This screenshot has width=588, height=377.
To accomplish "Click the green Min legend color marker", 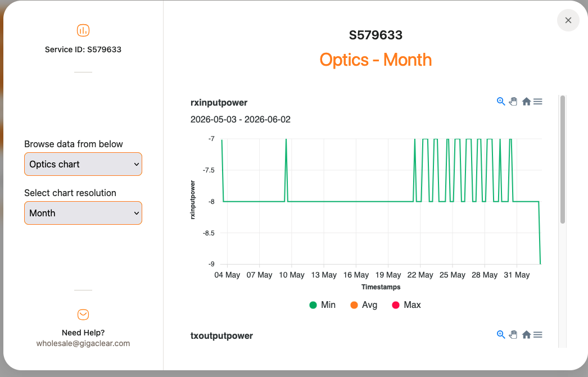I will point(313,305).
